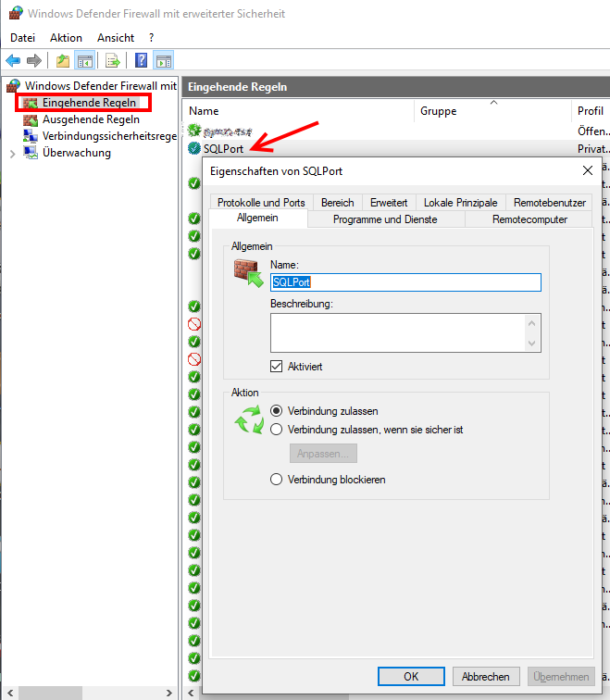Click the Name text field
This screenshot has height=700, width=610.
[x=405, y=283]
